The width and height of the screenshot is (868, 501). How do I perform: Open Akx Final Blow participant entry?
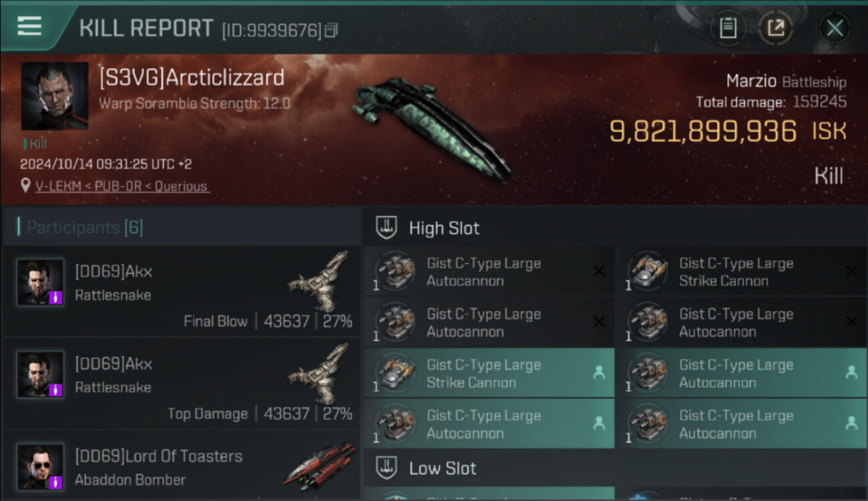pyautogui.click(x=181, y=291)
